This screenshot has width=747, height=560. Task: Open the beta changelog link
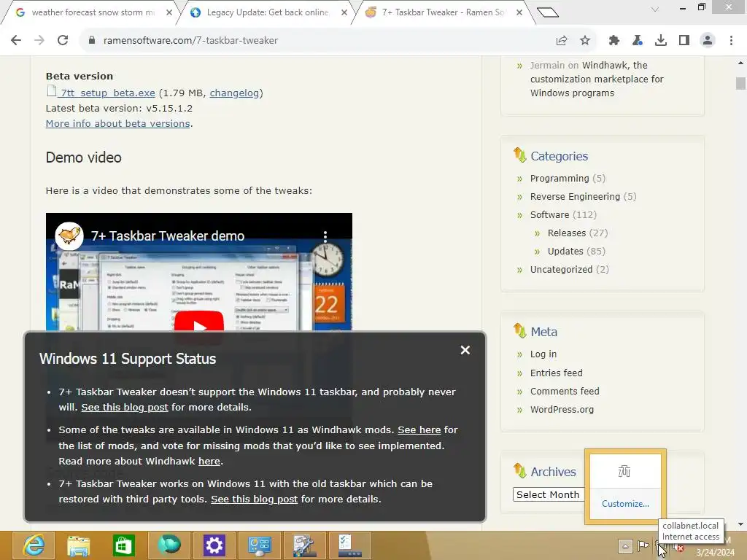(234, 93)
